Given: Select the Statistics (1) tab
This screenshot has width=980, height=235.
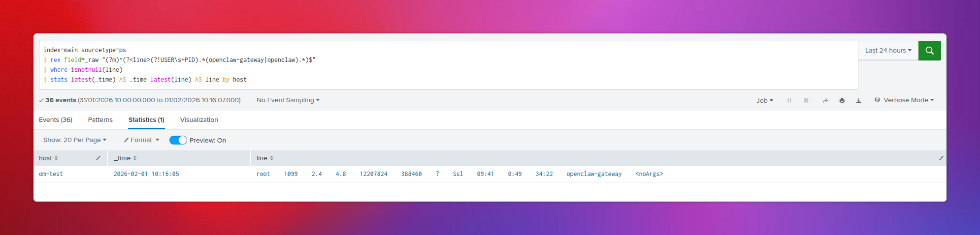Looking at the screenshot, I should pos(146,120).
